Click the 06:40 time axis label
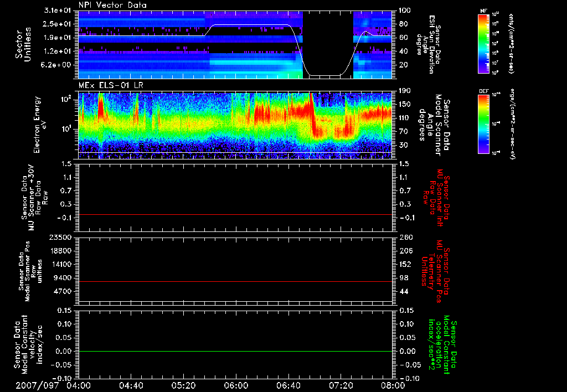This screenshot has height=392, width=567. click(x=287, y=385)
